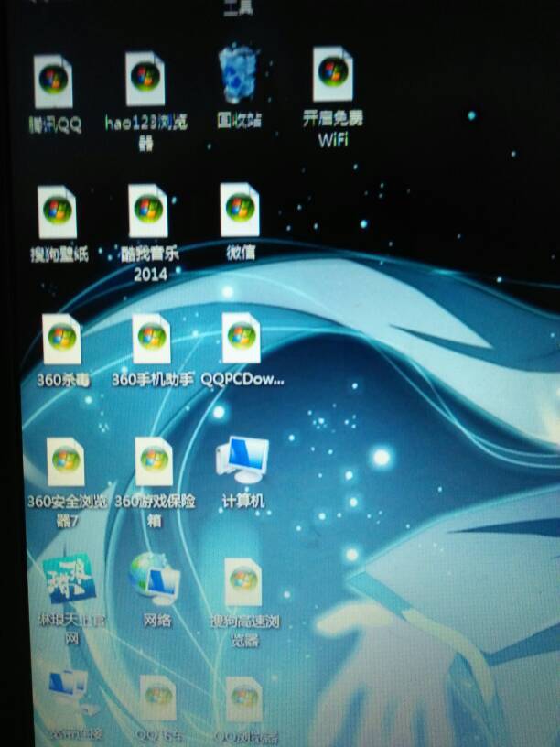Click the 搜狗壁纸 desktop icon
The height and width of the screenshot is (747, 560).
click(x=57, y=212)
